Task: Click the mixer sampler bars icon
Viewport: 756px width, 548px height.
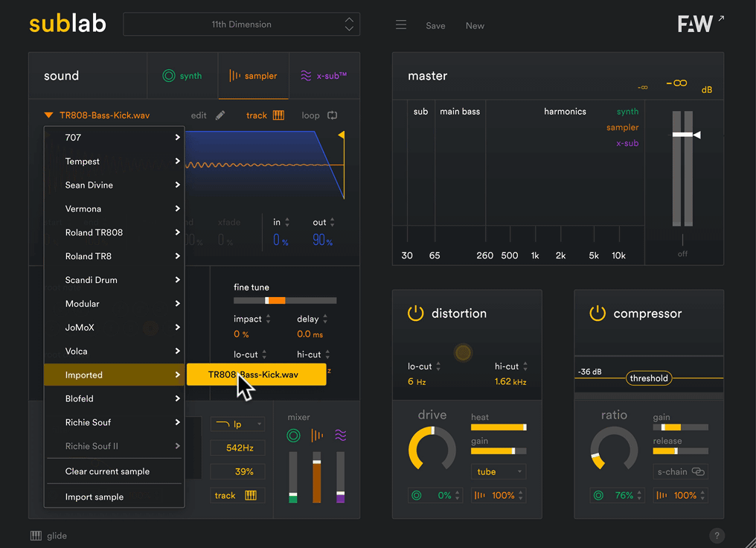Action: click(x=317, y=436)
